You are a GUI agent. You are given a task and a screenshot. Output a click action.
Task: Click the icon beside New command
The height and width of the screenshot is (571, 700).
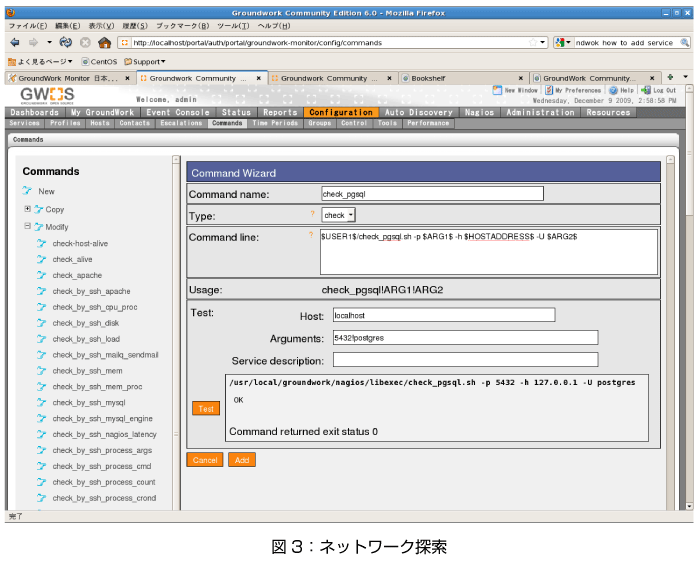(27, 191)
